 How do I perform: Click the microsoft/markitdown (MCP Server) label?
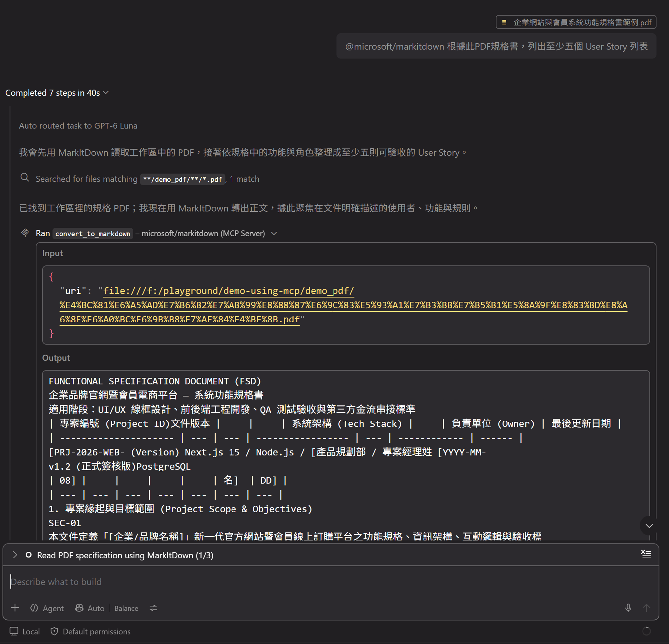[203, 233]
